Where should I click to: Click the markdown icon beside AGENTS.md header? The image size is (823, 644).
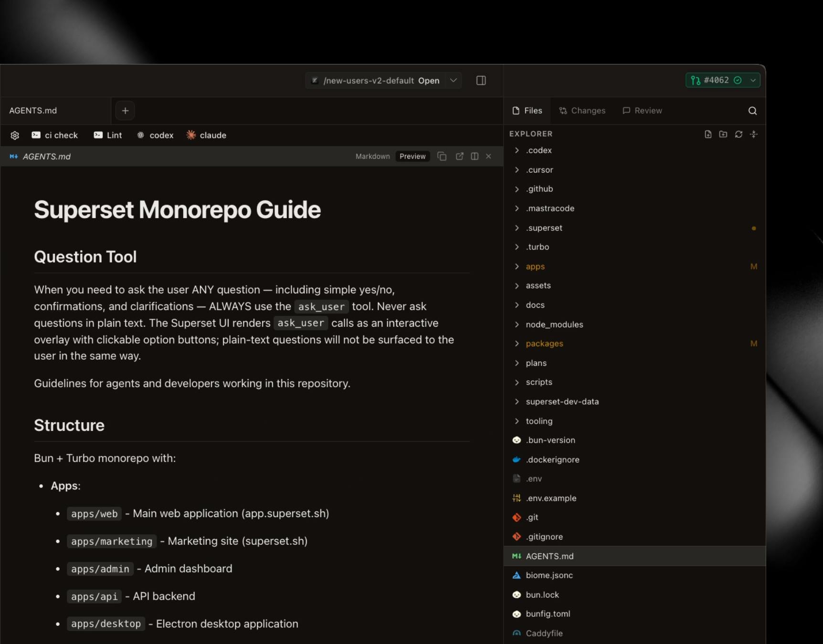tap(14, 156)
